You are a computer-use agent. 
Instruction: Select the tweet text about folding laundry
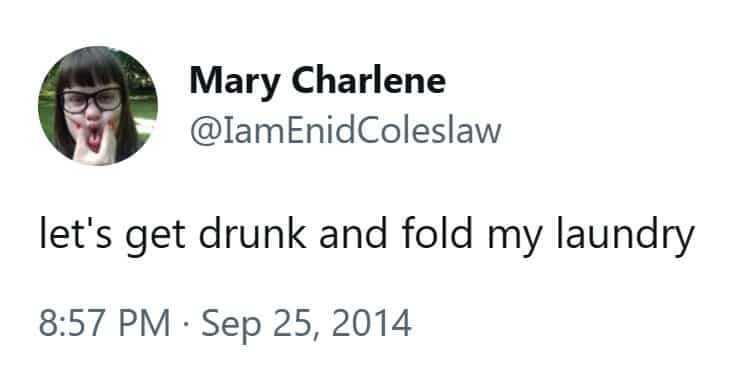366,235
